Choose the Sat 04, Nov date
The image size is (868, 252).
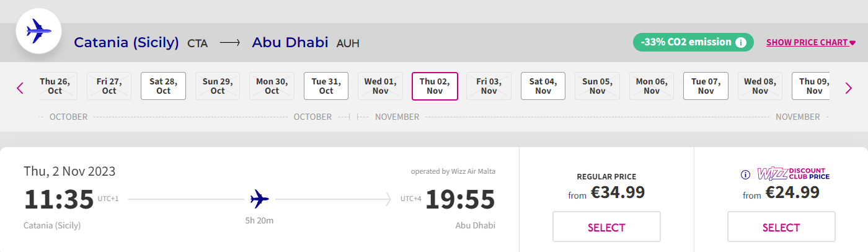pos(543,86)
